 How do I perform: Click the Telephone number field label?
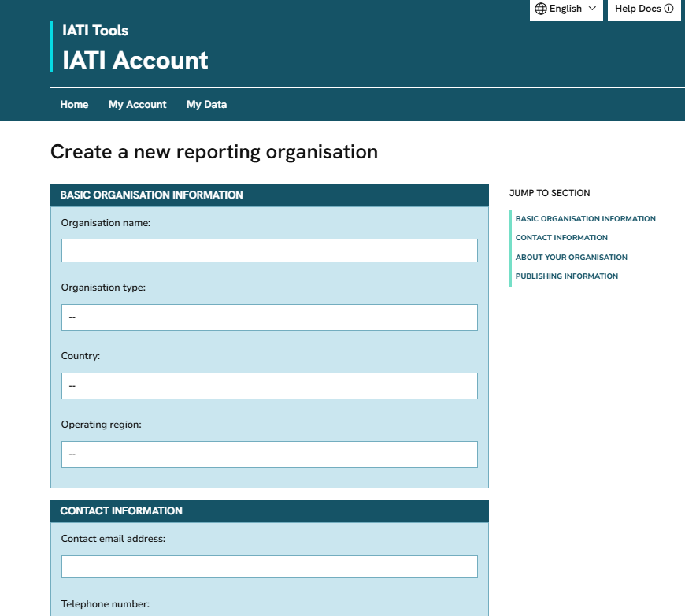[x=105, y=604]
